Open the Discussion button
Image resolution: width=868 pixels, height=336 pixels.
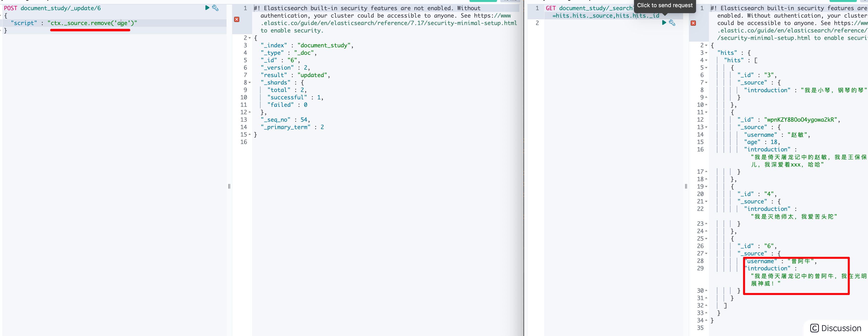point(835,328)
